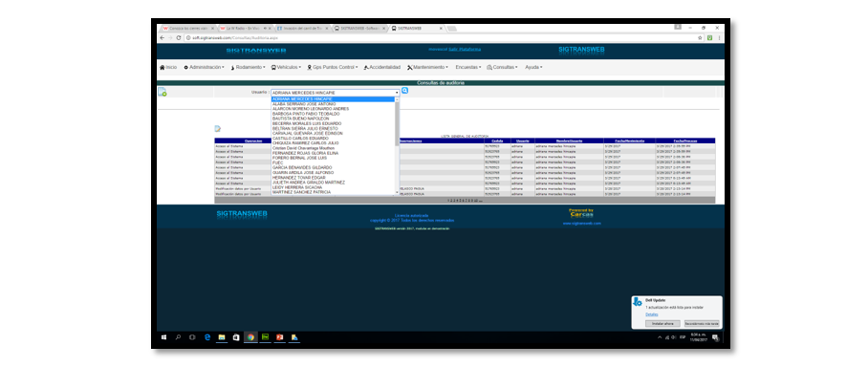Open the Encuestas dropdown menu

tap(468, 68)
